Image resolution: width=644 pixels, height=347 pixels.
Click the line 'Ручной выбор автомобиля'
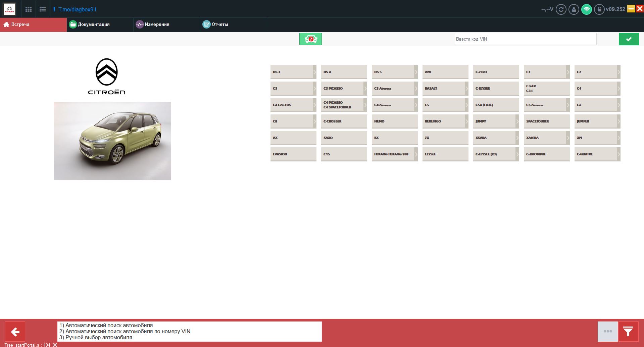click(x=96, y=338)
